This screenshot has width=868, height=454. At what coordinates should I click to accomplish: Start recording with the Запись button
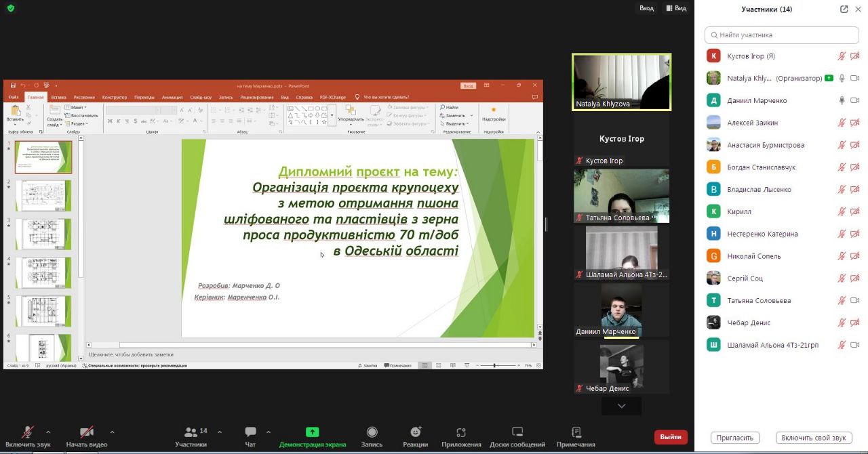click(x=372, y=436)
